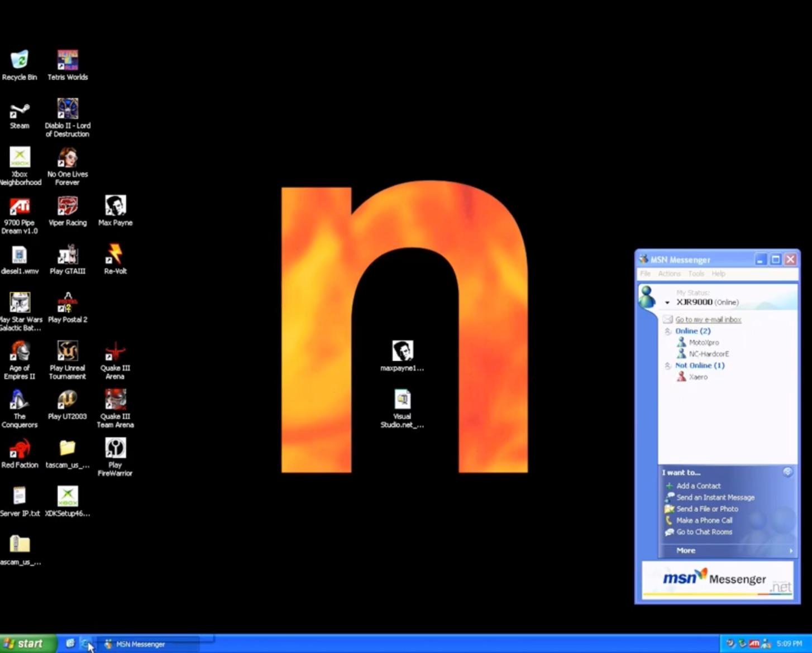812x653 pixels.
Task: Select the Max Payne desktop icon
Action: [x=115, y=207]
